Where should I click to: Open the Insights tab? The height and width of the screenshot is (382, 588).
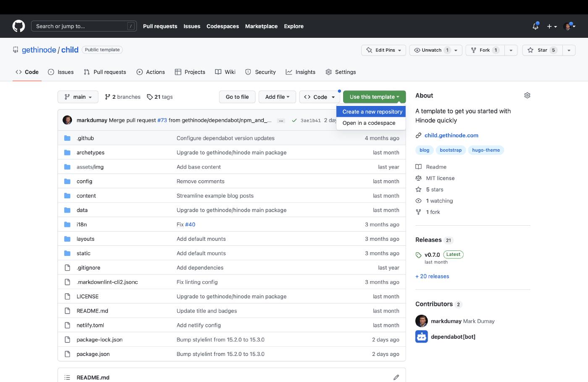point(301,72)
